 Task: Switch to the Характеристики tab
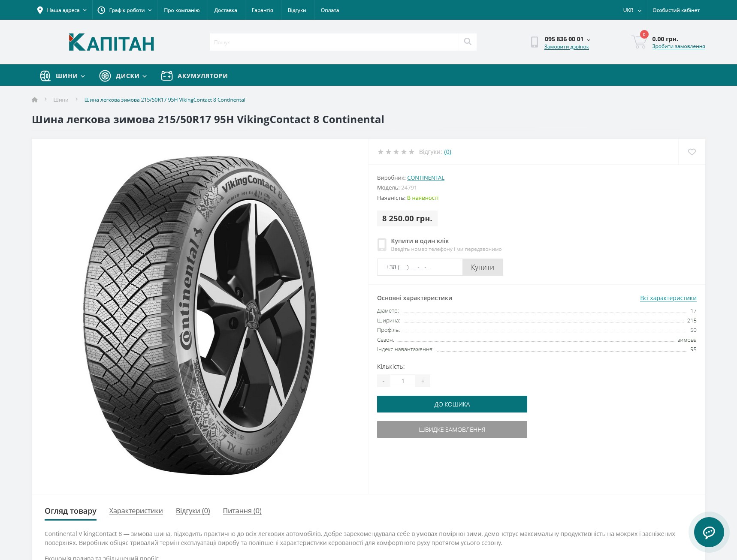(x=136, y=511)
